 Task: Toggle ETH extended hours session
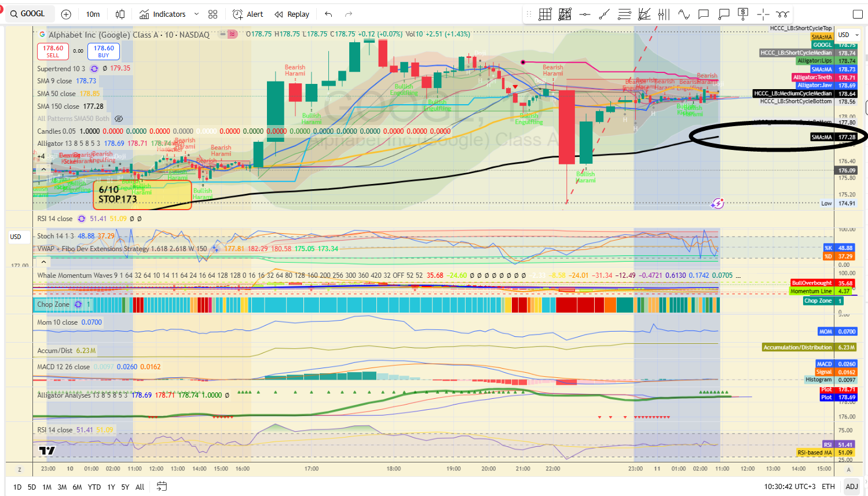[x=829, y=487]
